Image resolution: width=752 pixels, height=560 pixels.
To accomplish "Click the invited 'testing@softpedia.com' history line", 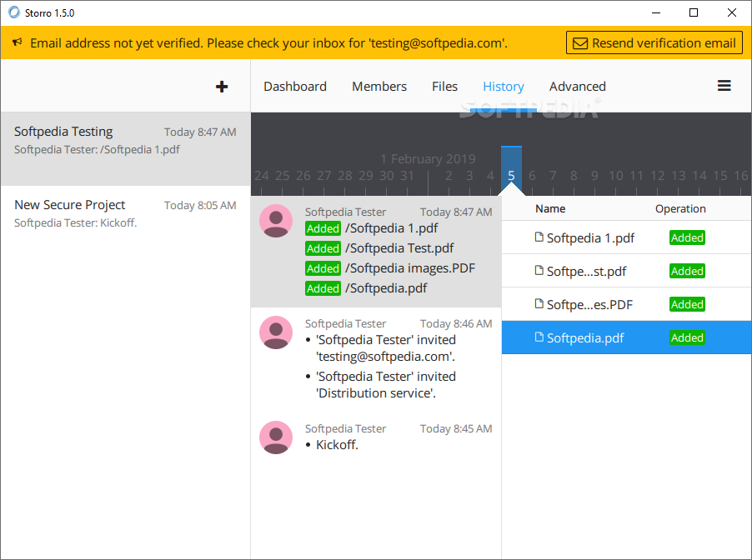I will [x=386, y=348].
